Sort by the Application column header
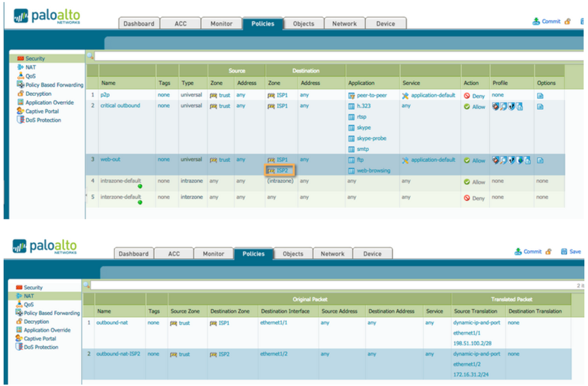This screenshot has height=386, width=588. 361,83
